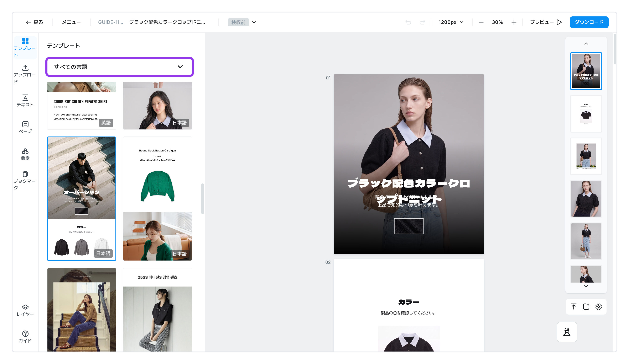The height and width of the screenshot is (364, 629).
Task: Click the カラー heading on page 02
Action: (409, 302)
